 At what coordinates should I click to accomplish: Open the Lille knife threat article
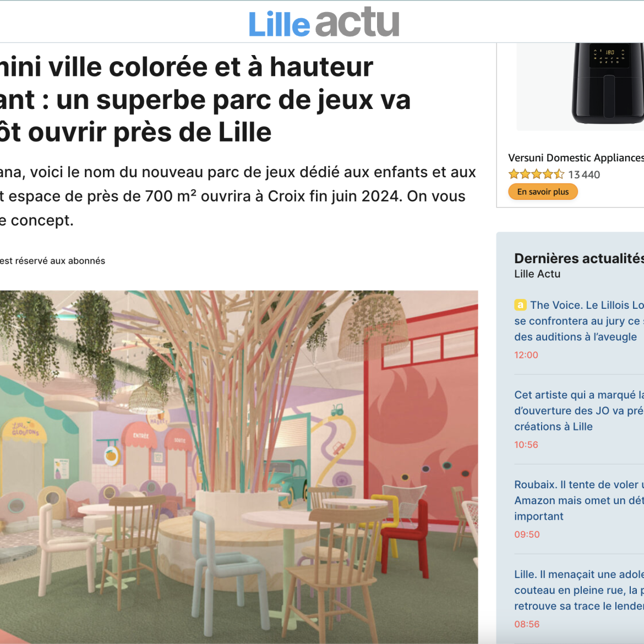coord(579,590)
